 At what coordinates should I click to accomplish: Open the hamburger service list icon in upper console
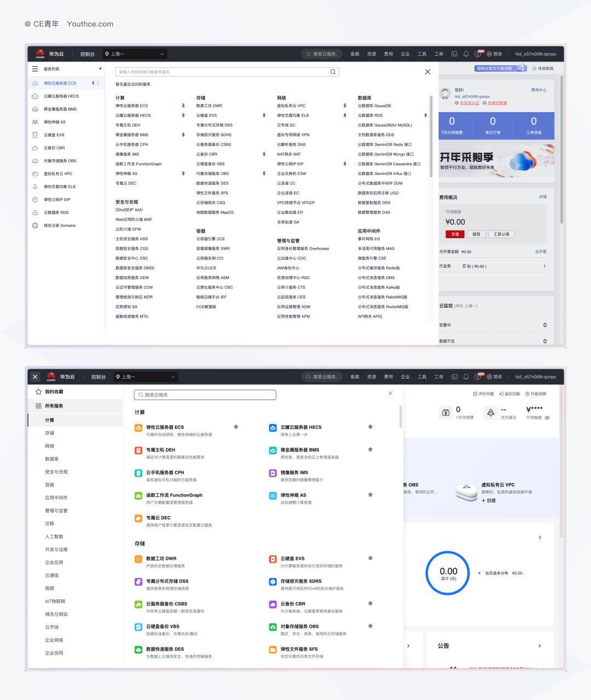coord(35,69)
